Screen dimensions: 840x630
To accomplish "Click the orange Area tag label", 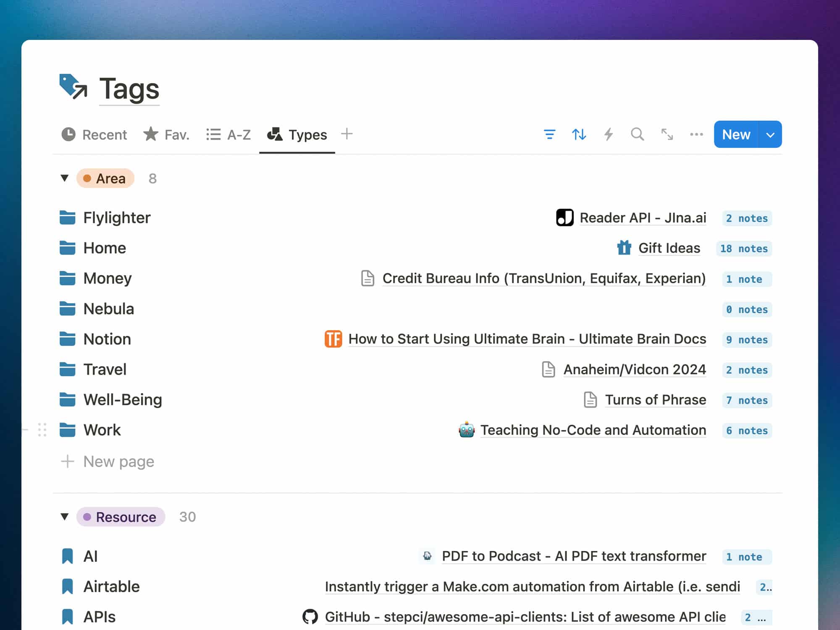I will (x=105, y=178).
